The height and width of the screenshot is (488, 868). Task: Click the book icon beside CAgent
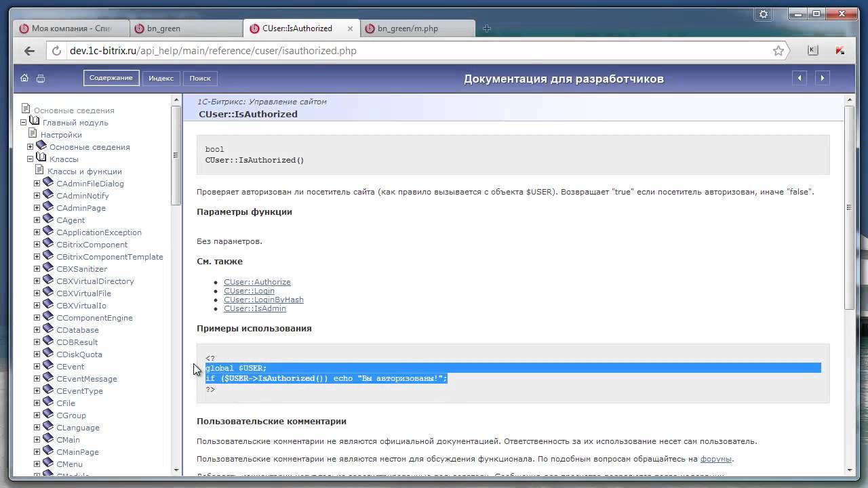48,219
